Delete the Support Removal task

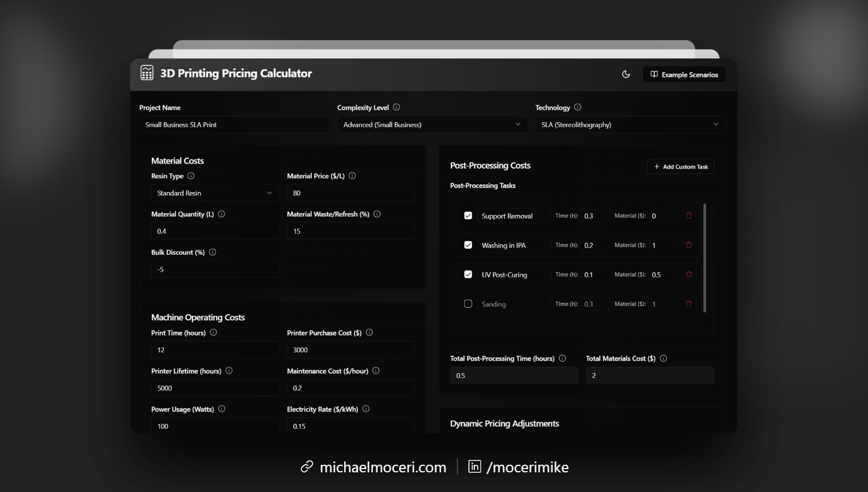click(689, 215)
